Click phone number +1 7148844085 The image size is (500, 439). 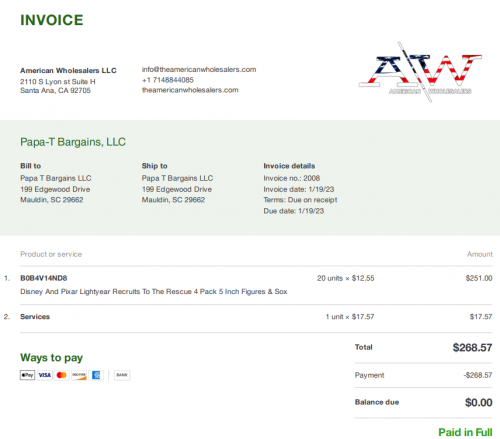pos(168,80)
